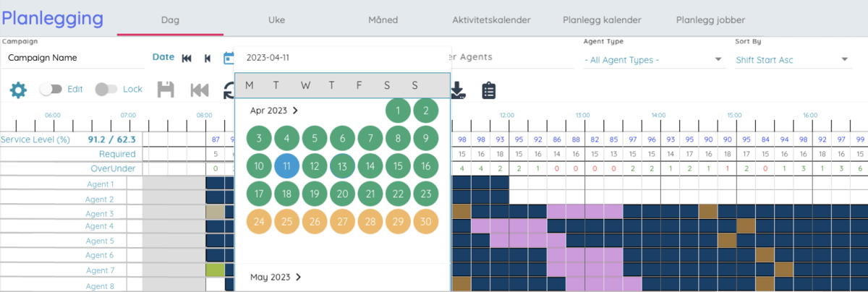The height and width of the screenshot is (292, 868).
Task: Click the save floppy disk icon
Action: pyautogui.click(x=166, y=90)
